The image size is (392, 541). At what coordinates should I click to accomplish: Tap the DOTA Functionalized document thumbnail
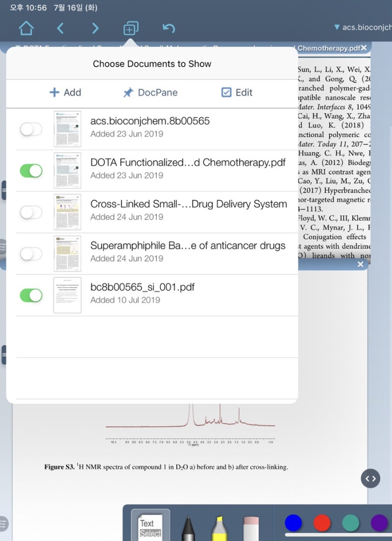click(67, 171)
